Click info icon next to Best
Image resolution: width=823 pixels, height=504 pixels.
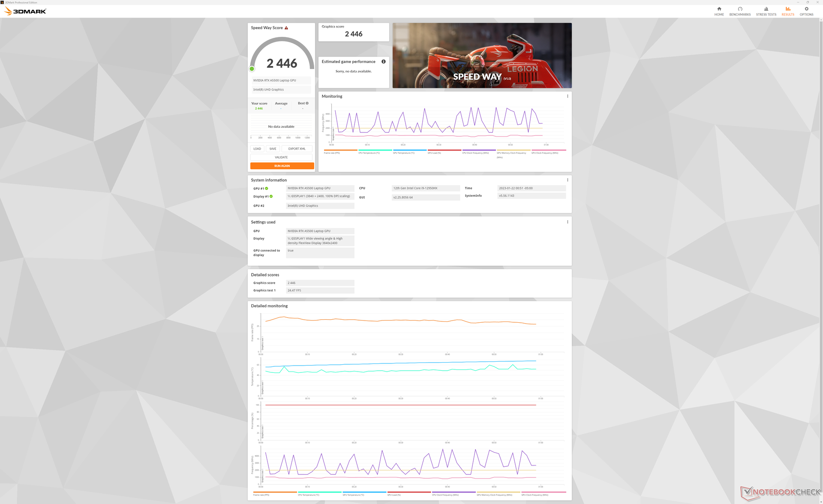click(x=307, y=103)
